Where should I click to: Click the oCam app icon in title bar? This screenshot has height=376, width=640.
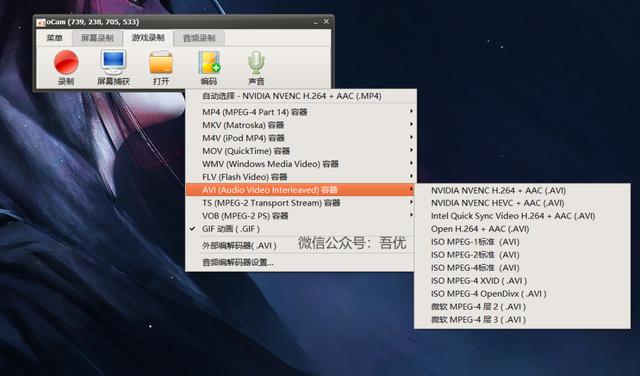click(41, 22)
